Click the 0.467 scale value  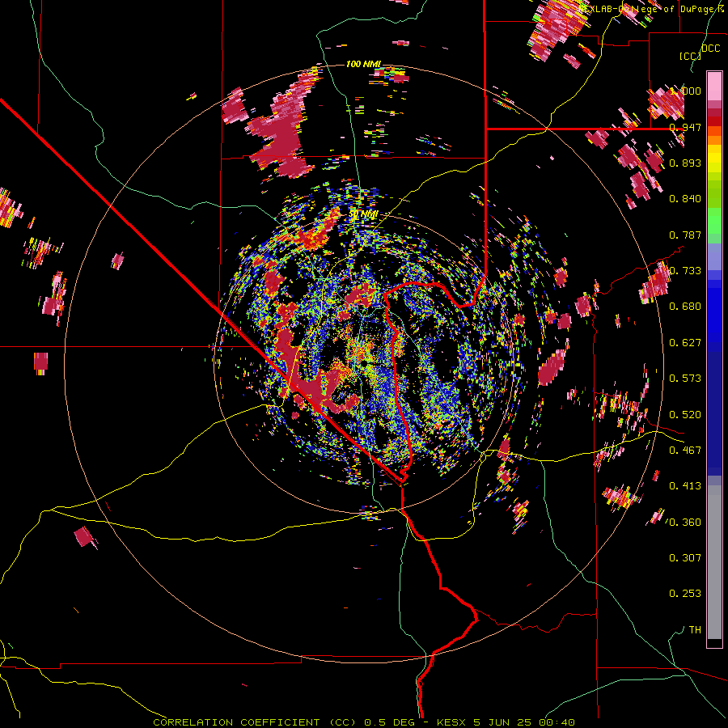click(685, 451)
